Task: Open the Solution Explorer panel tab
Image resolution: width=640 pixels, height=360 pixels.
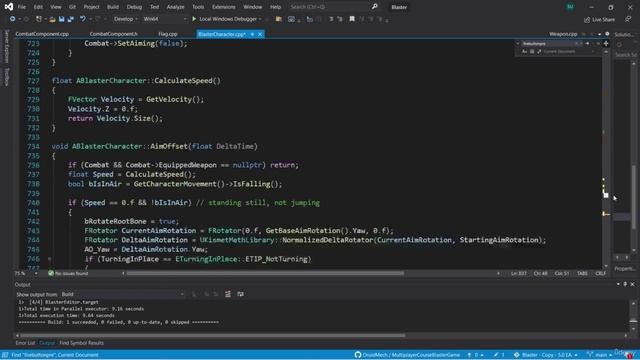Action: [624, 35]
